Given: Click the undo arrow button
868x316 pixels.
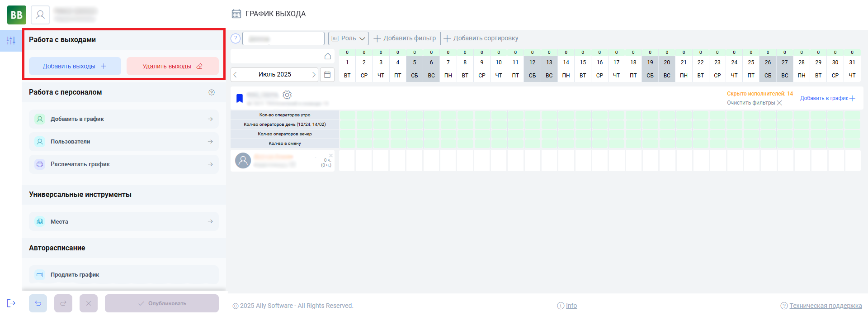Looking at the screenshot, I should tap(38, 303).
